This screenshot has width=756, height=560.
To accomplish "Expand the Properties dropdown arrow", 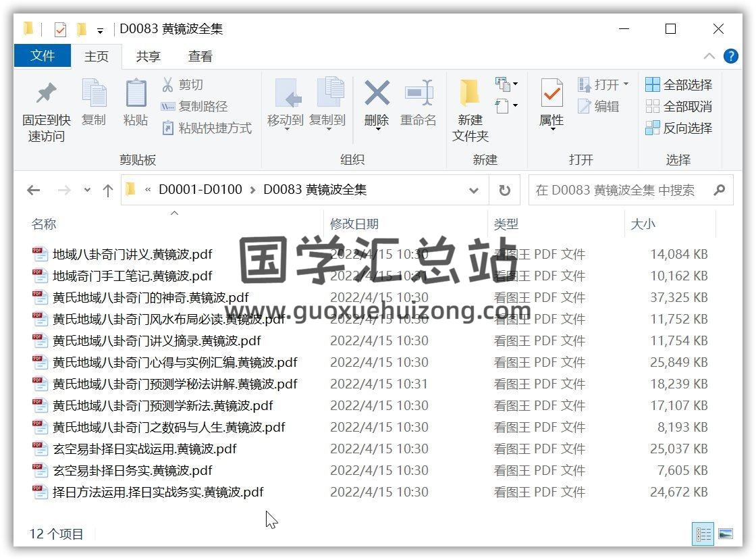I will click(x=553, y=130).
